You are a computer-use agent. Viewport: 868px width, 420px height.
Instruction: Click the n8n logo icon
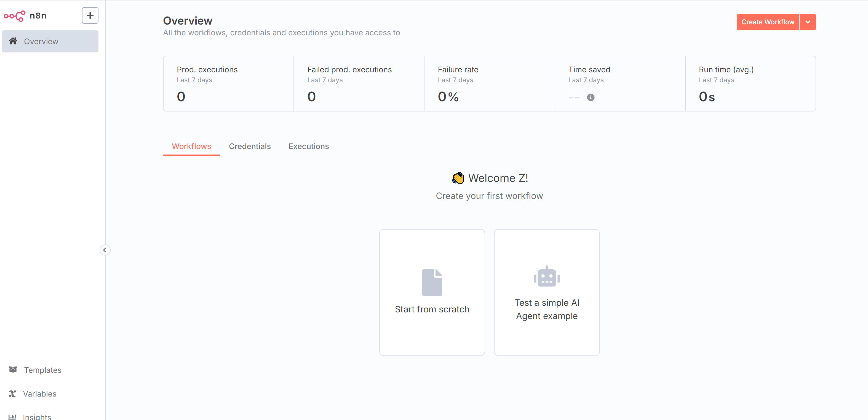14,16
